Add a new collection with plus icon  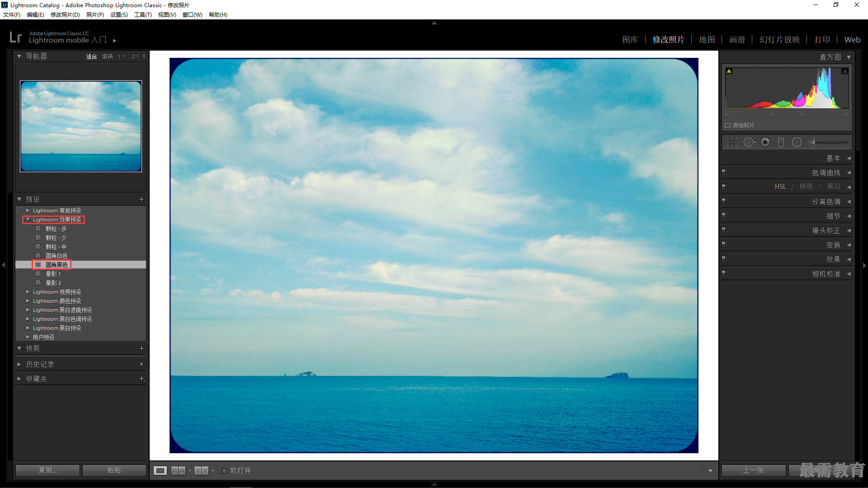(142, 379)
